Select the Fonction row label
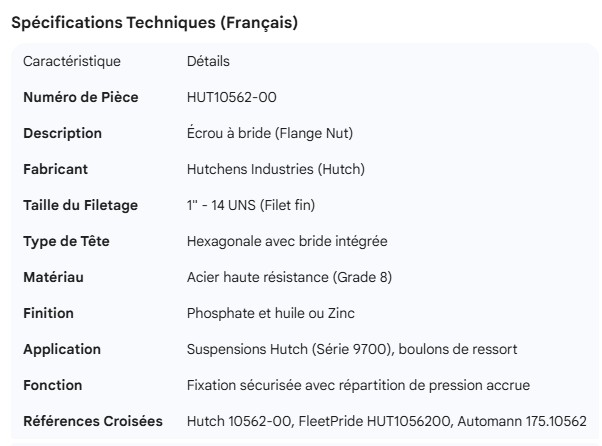 (x=53, y=385)
